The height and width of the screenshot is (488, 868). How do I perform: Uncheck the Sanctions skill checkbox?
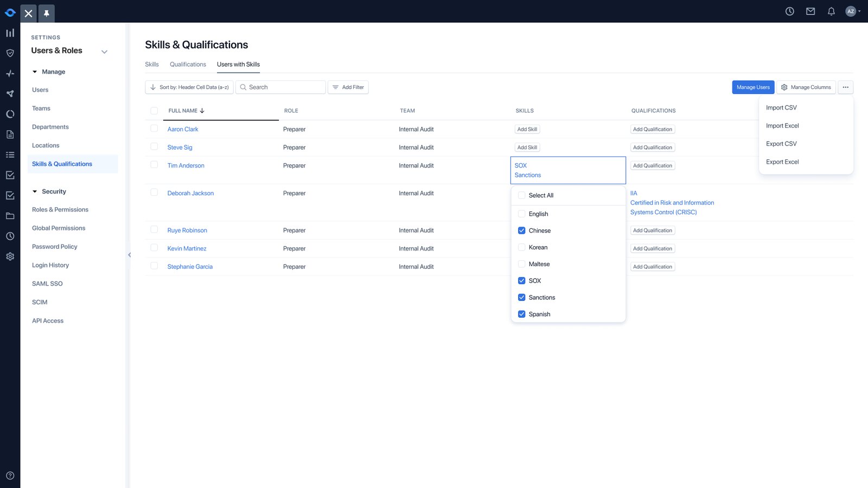(x=521, y=298)
